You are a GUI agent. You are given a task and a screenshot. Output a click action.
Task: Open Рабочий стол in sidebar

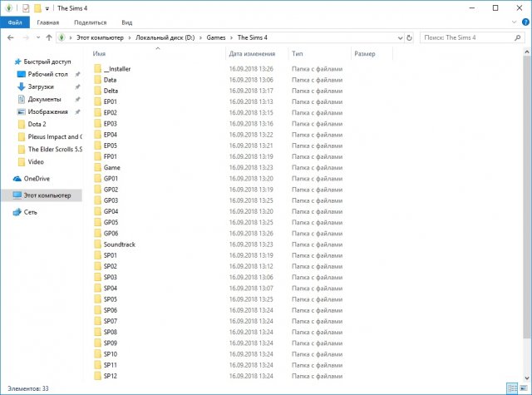click(x=48, y=74)
